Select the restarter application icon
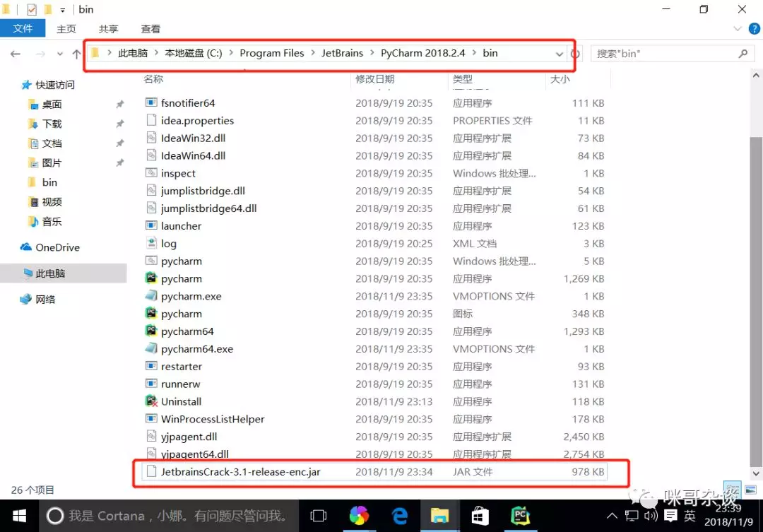 tap(151, 366)
